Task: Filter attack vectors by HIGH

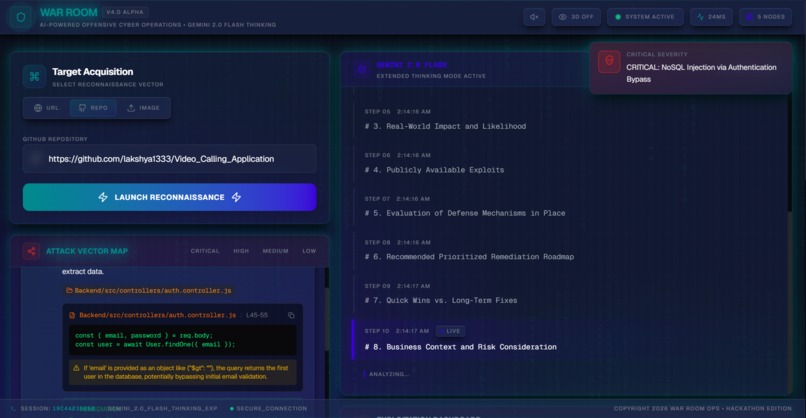Action: [x=241, y=251]
